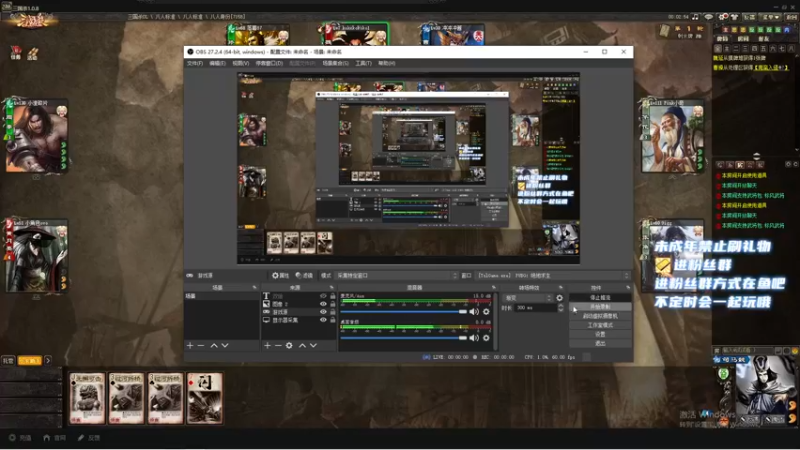
Task: Pop out the 场景 scenes dock panel
Action: tap(255, 288)
